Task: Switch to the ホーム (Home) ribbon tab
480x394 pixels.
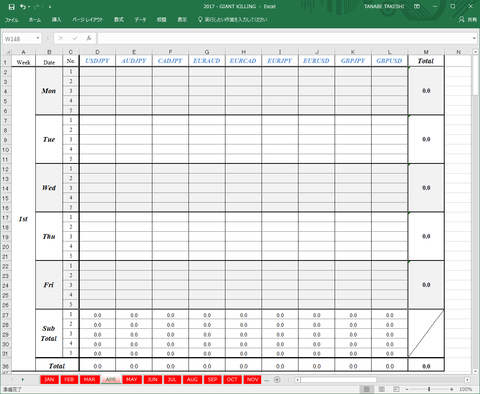Action: tap(35, 20)
